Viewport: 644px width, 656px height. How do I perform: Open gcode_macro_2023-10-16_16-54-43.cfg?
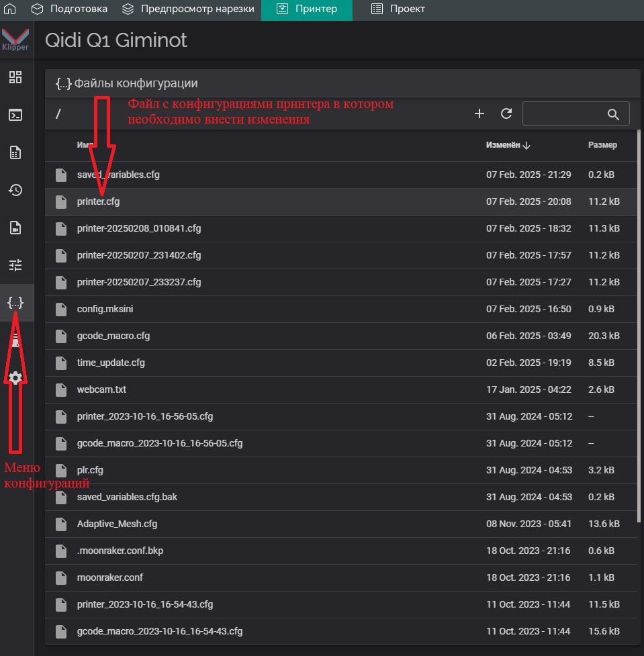[341, 631]
